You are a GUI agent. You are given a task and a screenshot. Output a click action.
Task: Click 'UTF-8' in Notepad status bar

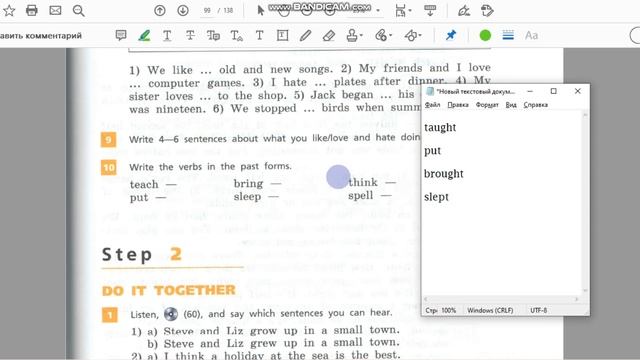click(538, 311)
